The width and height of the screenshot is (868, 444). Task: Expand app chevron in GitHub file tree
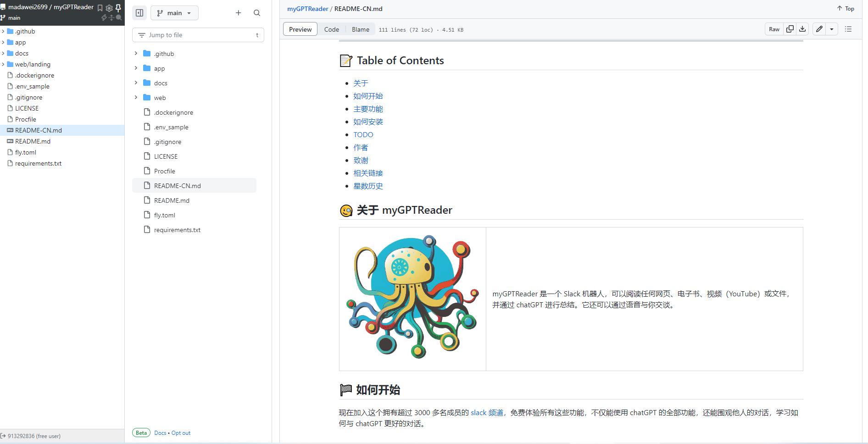[x=136, y=68]
